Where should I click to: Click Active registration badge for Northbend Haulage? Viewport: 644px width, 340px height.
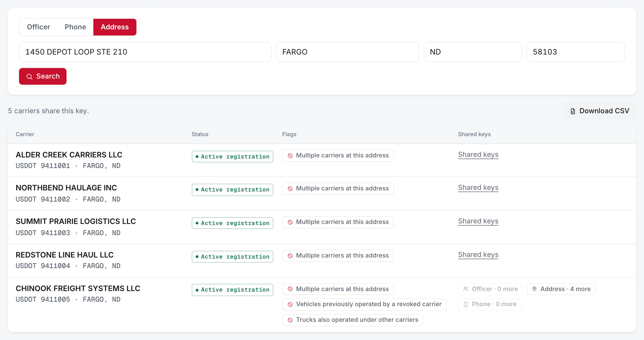tap(232, 190)
